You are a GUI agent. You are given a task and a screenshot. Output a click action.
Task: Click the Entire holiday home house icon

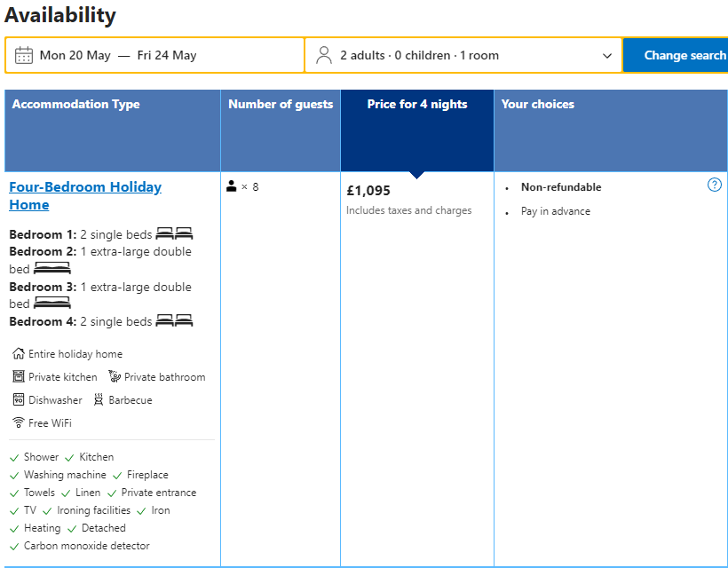tap(19, 354)
